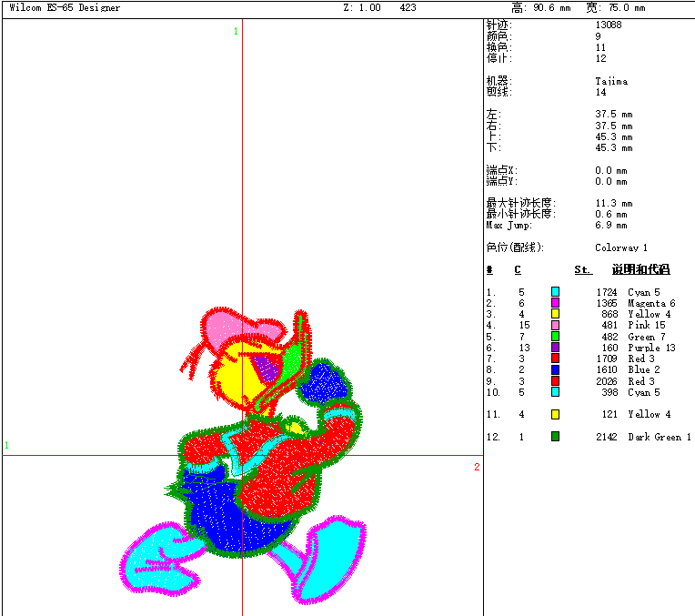The width and height of the screenshot is (695, 616).
Task: Click the 'Magenta 6' thread name
Action: tap(651, 303)
